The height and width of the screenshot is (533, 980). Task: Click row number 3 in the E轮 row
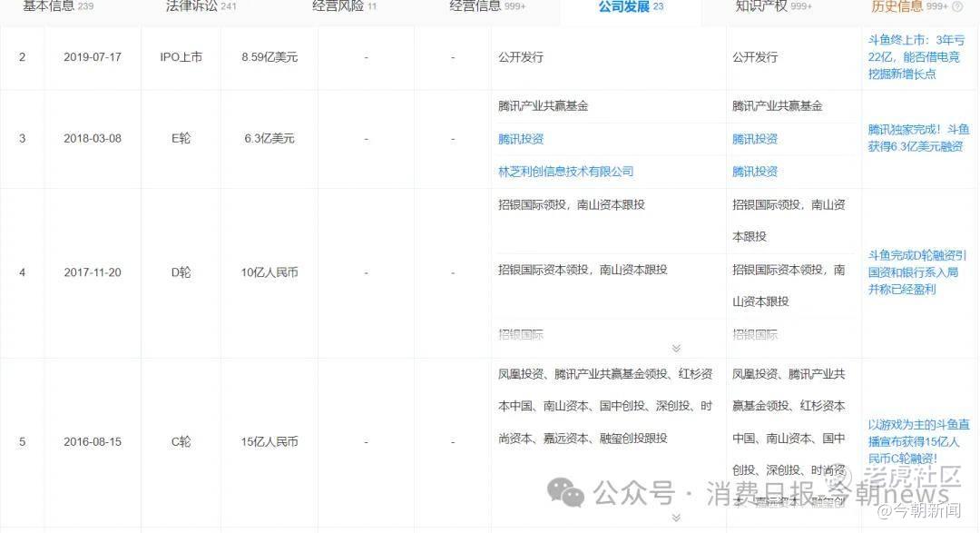click(23, 138)
